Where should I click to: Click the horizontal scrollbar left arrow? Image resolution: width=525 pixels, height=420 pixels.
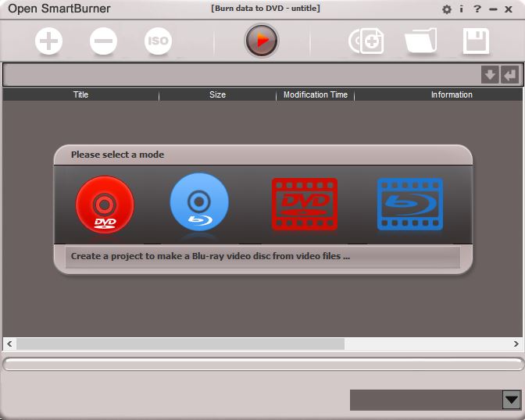coord(9,343)
